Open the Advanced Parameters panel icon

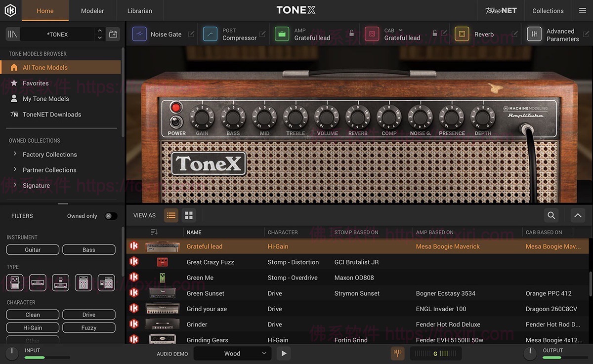(x=535, y=34)
